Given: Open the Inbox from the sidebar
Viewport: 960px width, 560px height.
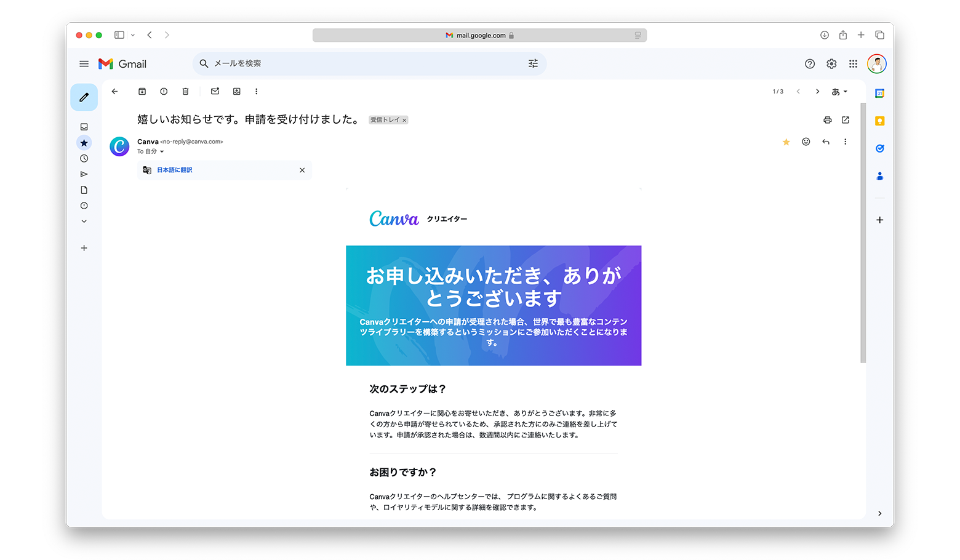Looking at the screenshot, I should (84, 127).
